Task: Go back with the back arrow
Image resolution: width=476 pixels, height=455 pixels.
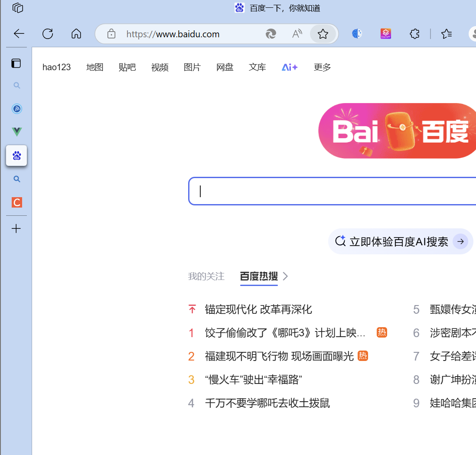Action: (x=19, y=34)
